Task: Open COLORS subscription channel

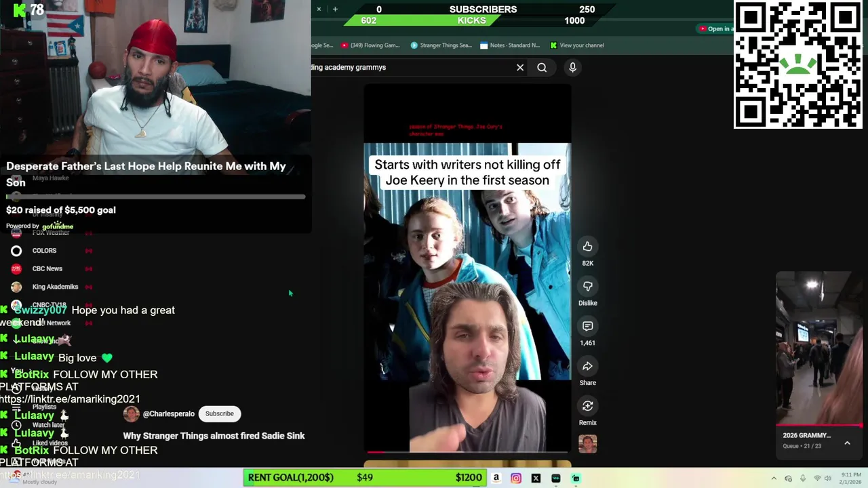Action: point(44,251)
